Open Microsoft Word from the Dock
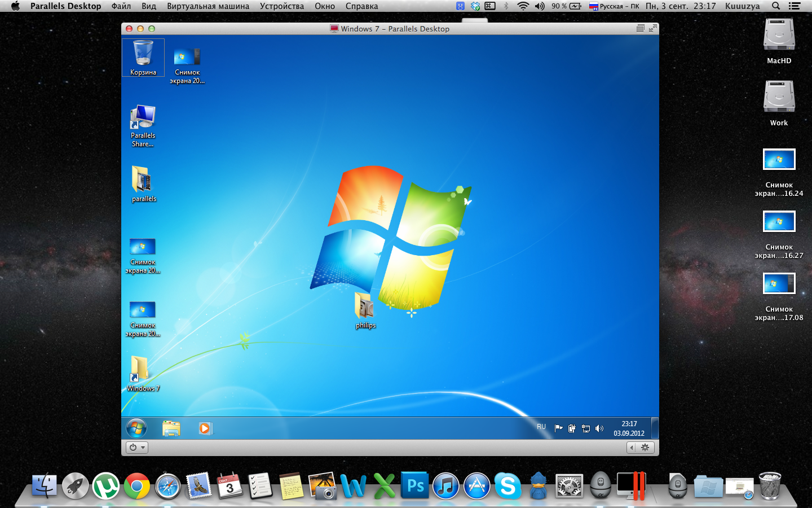812x508 pixels. click(353, 485)
